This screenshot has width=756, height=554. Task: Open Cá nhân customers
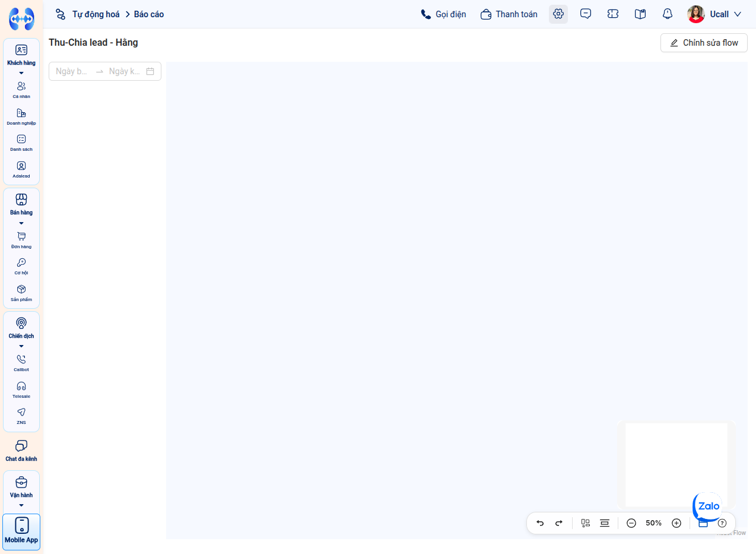coord(21,90)
